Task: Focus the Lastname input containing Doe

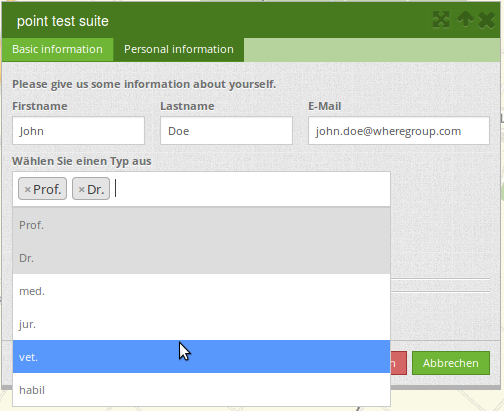Action: point(226,131)
